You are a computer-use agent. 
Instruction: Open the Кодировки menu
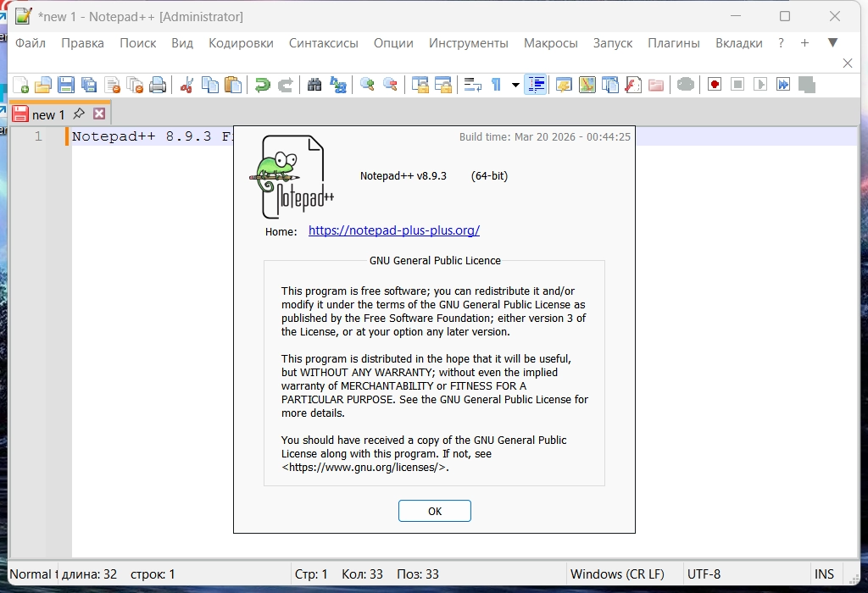tap(241, 43)
